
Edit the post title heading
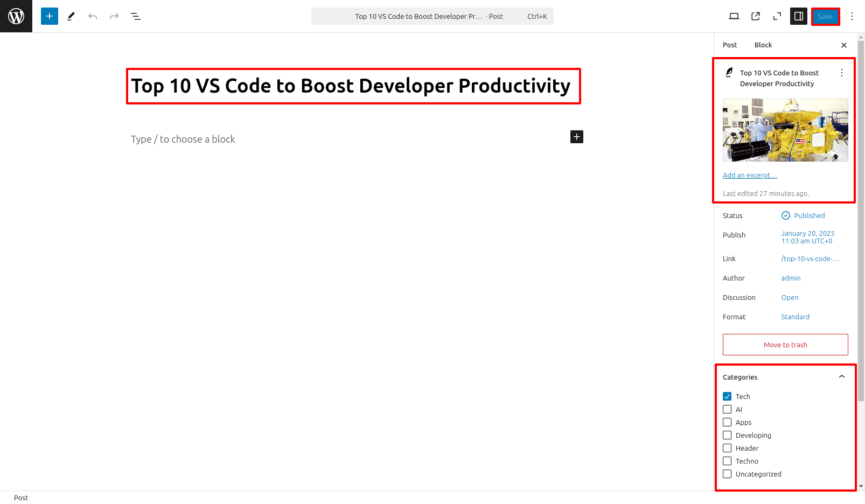click(351, 86)
